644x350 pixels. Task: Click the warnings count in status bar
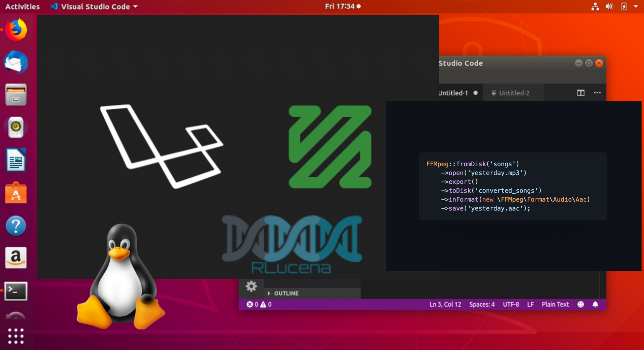(x=266, y=304)
